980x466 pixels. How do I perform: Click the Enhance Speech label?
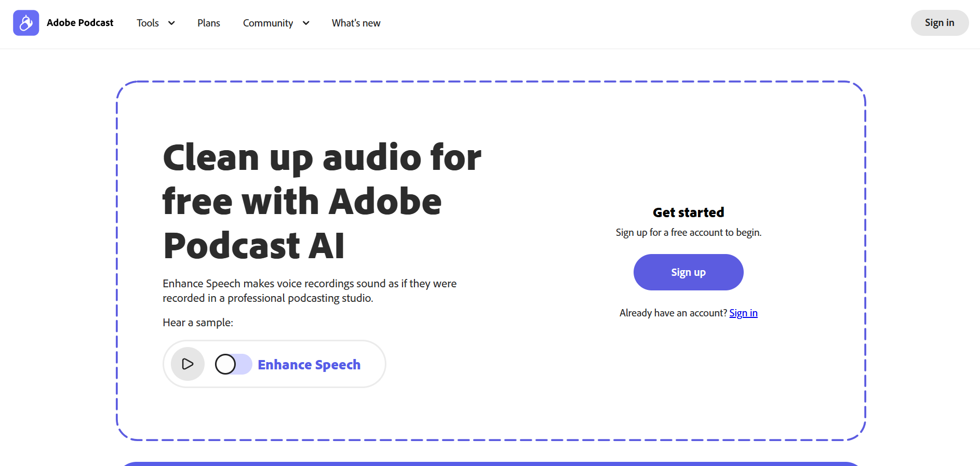pos(309,365)
